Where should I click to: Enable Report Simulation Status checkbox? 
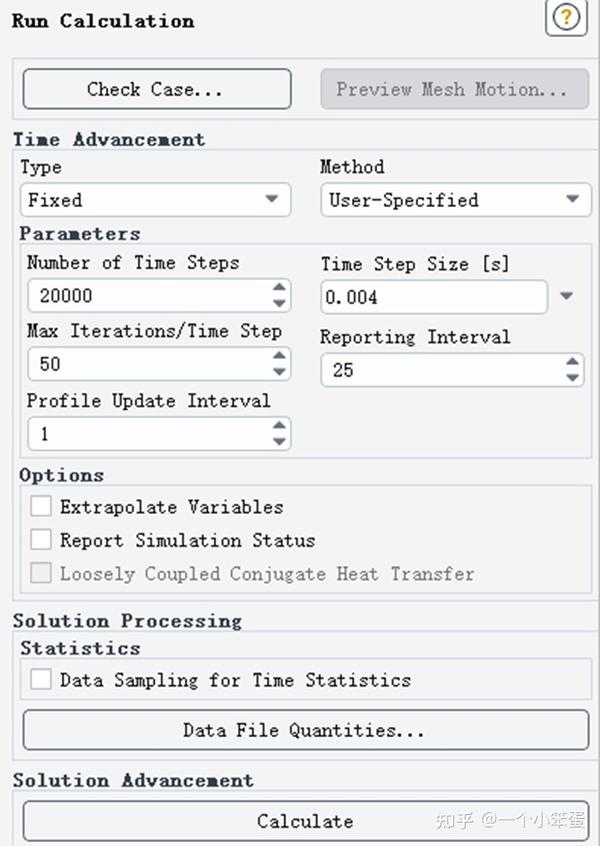(x=41, y=540)
